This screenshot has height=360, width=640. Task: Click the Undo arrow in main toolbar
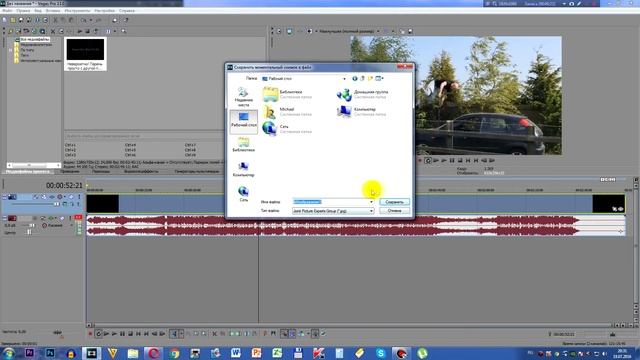click(x=84, y=20)
